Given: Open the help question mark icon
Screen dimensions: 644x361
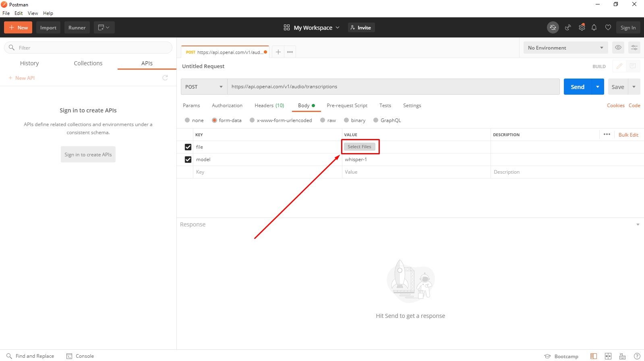Looking at the screenshot, I should (x=637, y=356).
